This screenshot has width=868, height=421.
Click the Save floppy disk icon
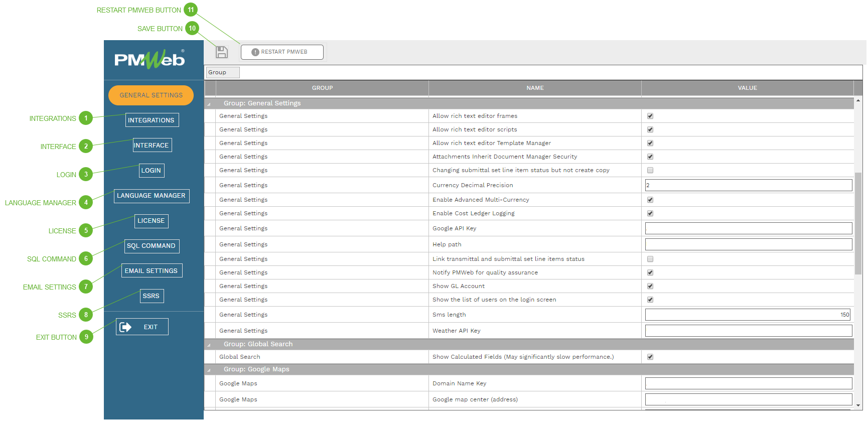222,52
